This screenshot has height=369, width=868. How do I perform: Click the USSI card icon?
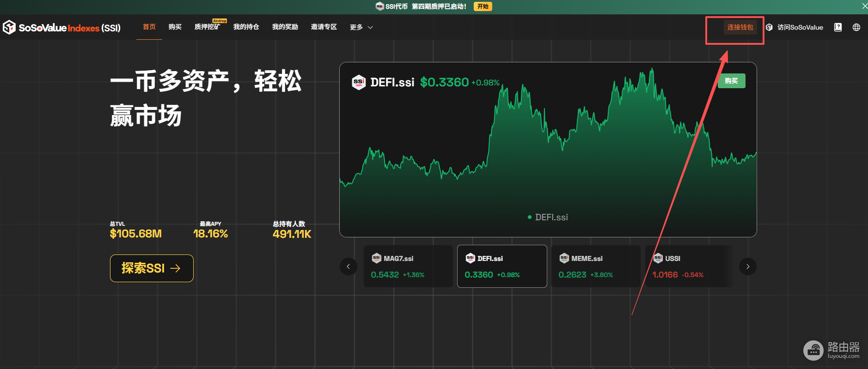pyautogui.click(x=658, y=258)
